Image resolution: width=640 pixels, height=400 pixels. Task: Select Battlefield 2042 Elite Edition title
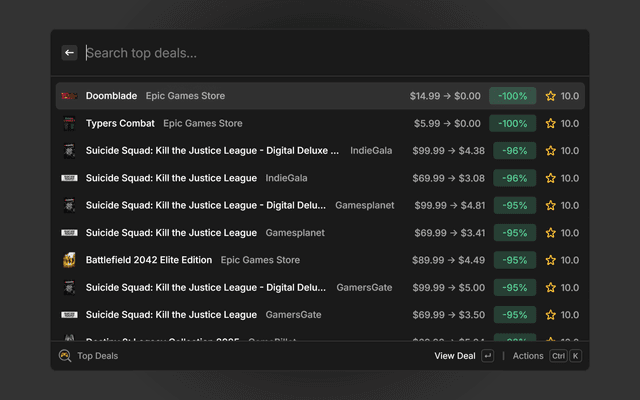click(149, 260)
